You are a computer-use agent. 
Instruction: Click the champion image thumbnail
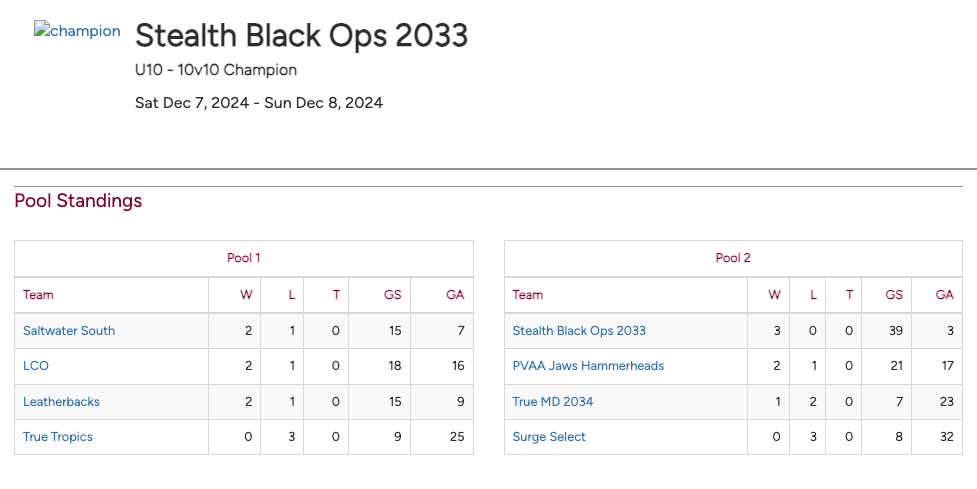click(77, 31)
